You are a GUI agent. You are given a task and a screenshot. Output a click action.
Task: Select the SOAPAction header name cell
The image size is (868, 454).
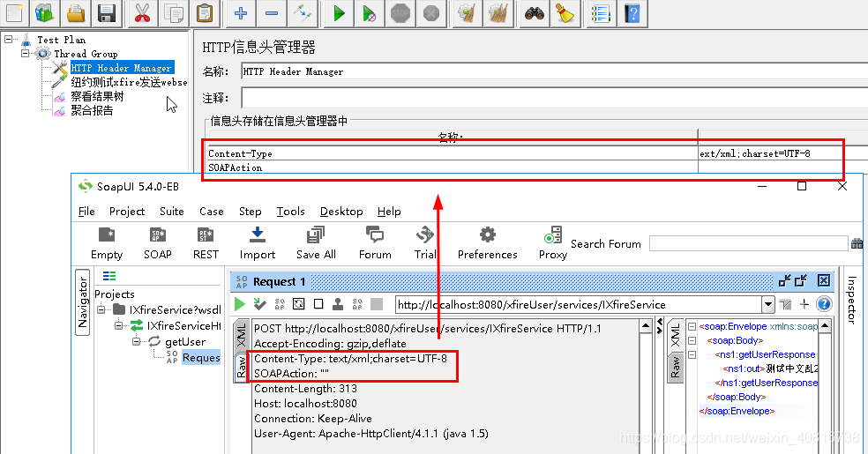453,167
